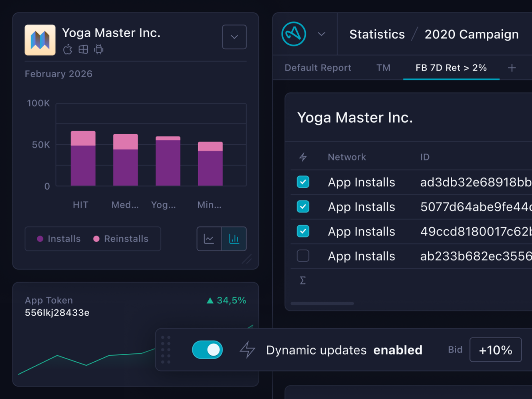Check the ab233b682ec3556 row checkbox
Screen dimensions: 532x399
point(303,256)
